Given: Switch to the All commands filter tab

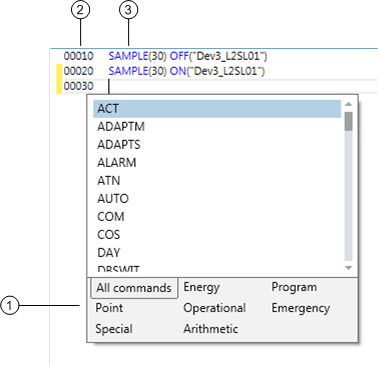Looking at the screenshot, I should pyautogui.click(x=134, y=288).
